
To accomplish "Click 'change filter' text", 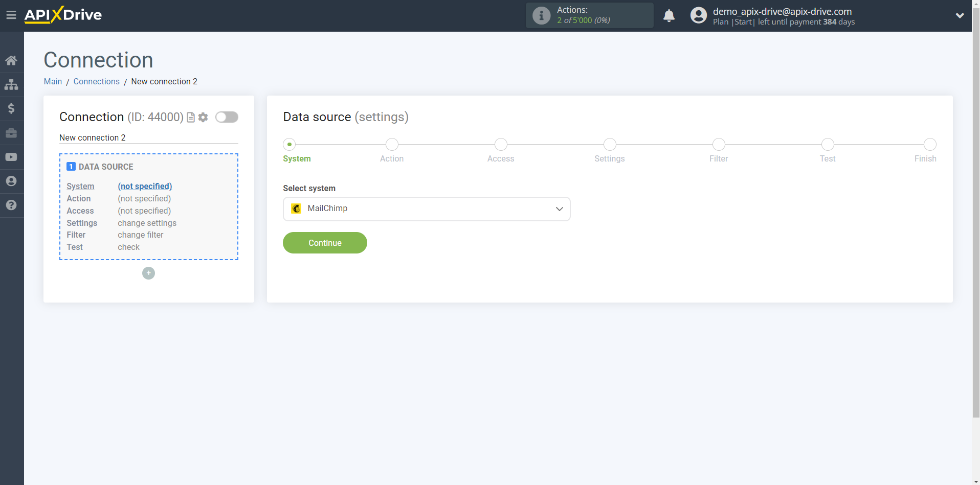I will (141, 235).
